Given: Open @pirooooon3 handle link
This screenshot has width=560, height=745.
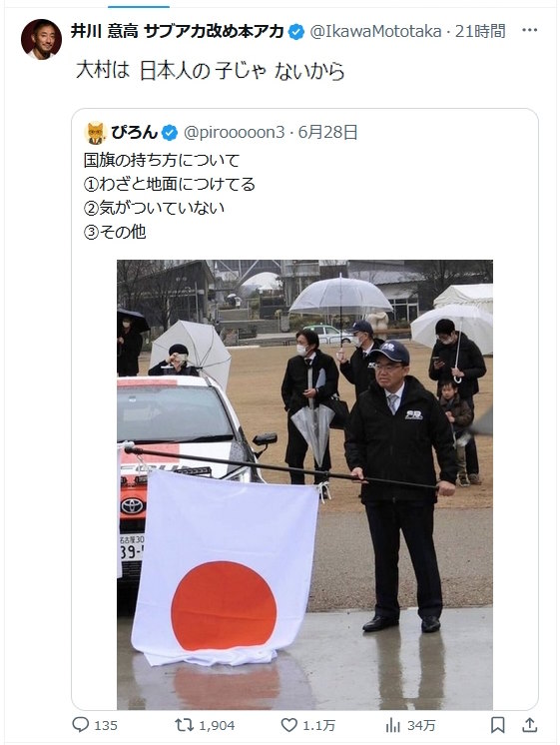Looking at the screenshot, I should (x=234, y=132).
